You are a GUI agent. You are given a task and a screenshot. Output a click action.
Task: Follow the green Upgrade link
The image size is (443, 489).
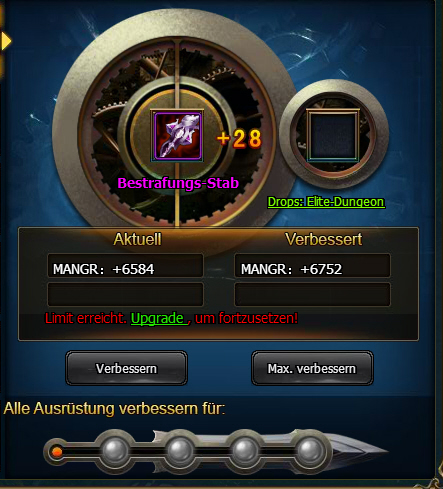[159, 318]
